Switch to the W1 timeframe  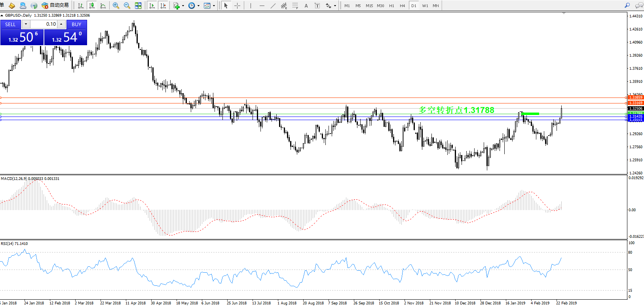coord(425,6)
